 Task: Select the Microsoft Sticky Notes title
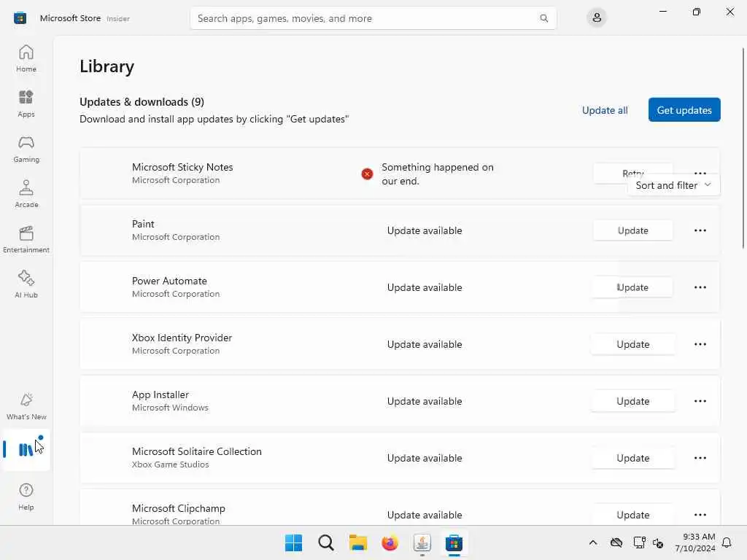point(182,167)
